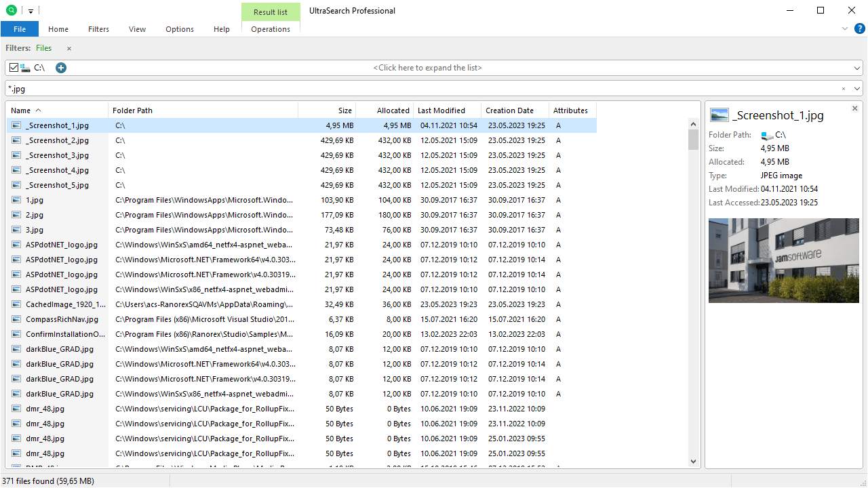The image size is (868, 488).
Task: Clear the *.jpg search pattern
Action: (x=844, y=89)
